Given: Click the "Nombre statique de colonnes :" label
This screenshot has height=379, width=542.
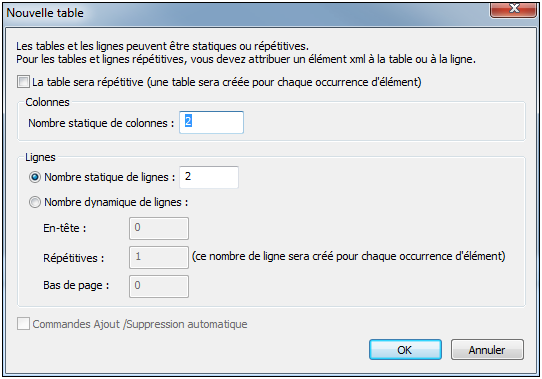Looking at the screenshot, I should (x=101, y=123).
